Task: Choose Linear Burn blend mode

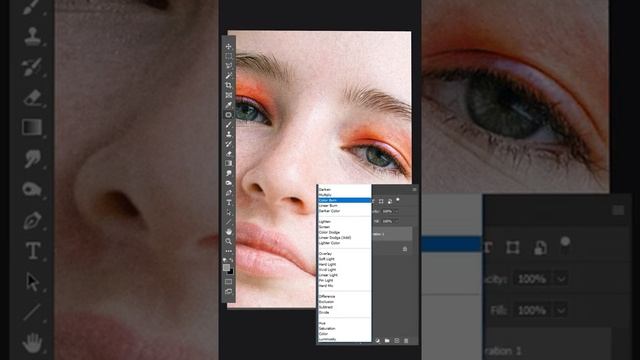Action: tap(328, 206)
